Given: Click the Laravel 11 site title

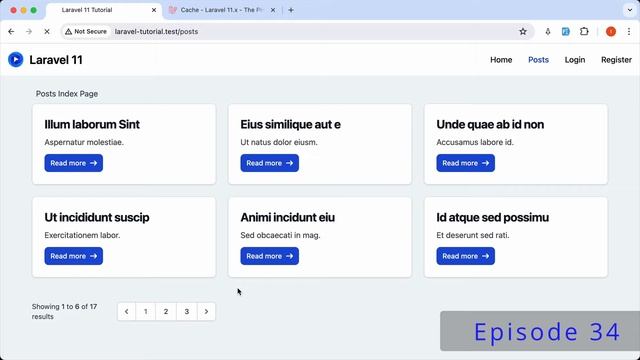Looking at the screenshot, I should point(56,60).
